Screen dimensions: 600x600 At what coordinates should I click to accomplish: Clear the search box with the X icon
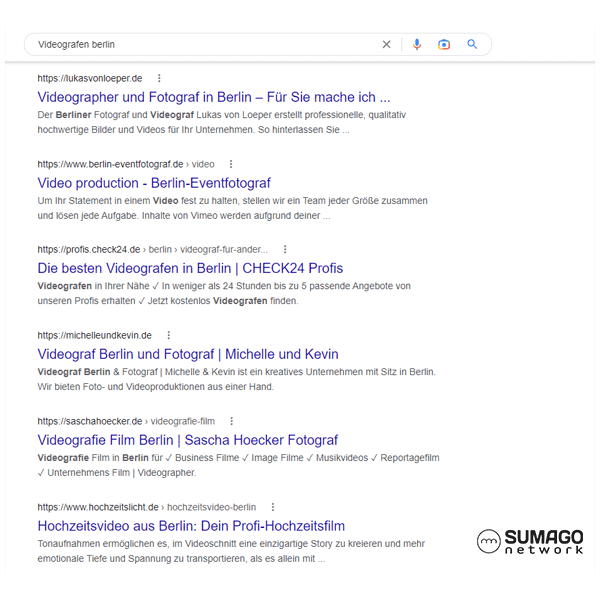point(386,44)
